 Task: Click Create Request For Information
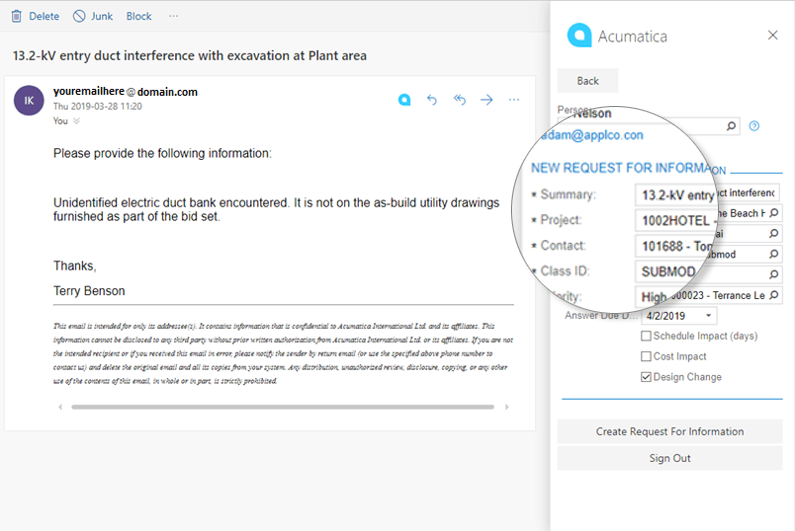670,432
